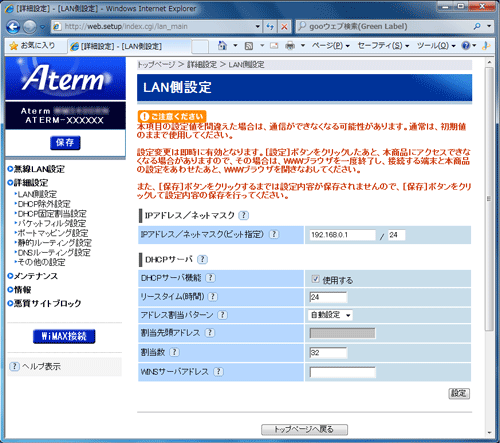Image resolution: width=500 pixels, height=443 pixels.
Task: Click the printer icon in toolbar
Action: pyautogui.click(x=290, y=46)
